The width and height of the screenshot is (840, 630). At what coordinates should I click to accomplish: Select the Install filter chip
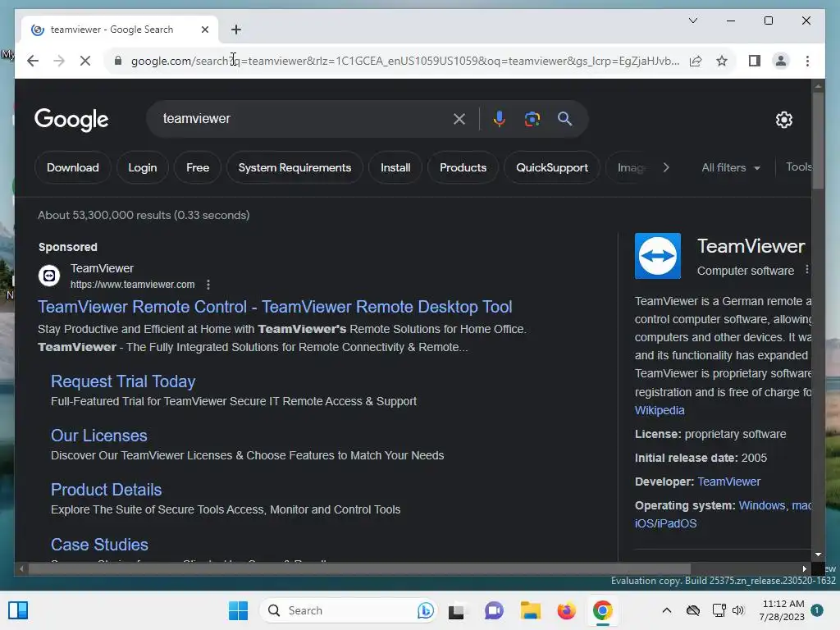click(x=395, y=167)
